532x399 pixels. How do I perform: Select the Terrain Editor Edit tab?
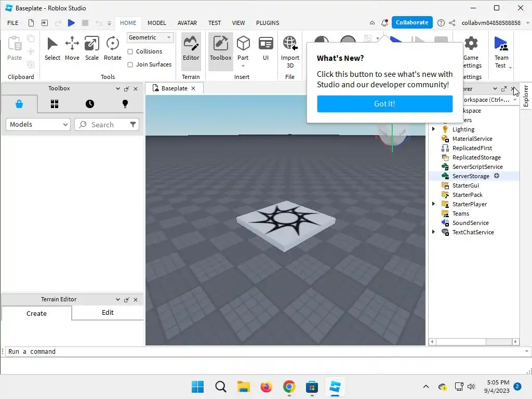point(108,312)
